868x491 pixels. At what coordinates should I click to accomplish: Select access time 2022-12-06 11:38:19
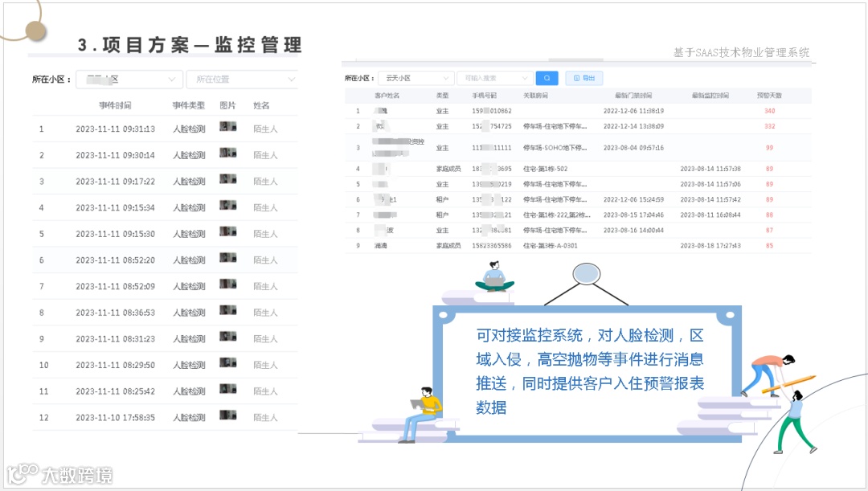634,111
